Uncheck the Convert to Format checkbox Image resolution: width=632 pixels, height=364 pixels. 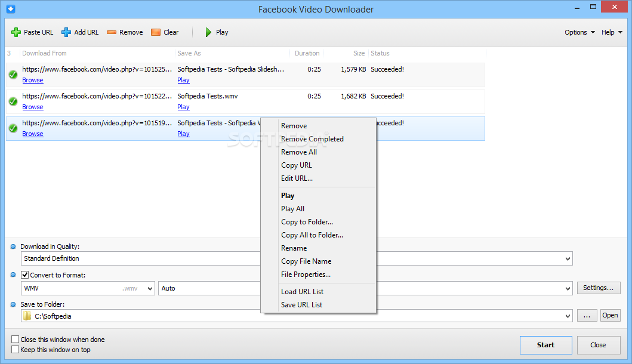[x=25, y=275]
